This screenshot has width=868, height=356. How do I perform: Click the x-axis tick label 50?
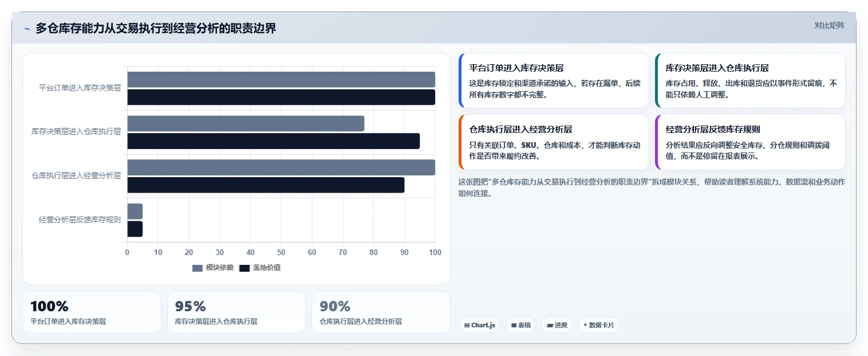point(281,252)
